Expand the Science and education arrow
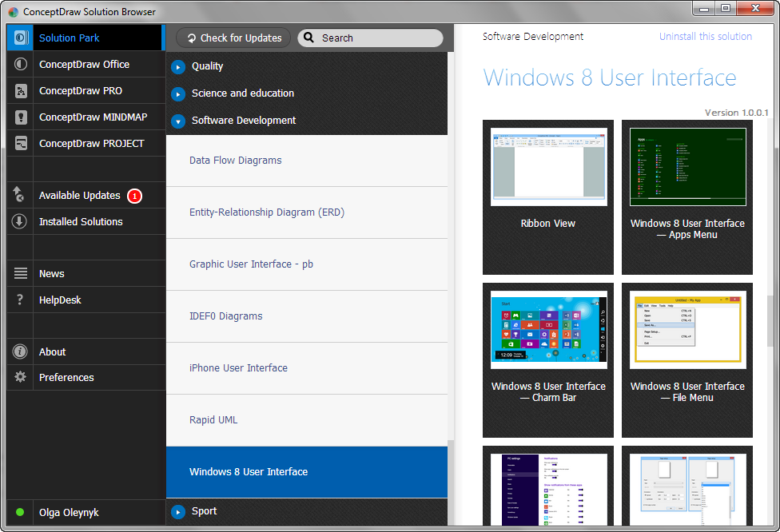The width and height of the screenshot is (780, 532). [x=178, y=93]
